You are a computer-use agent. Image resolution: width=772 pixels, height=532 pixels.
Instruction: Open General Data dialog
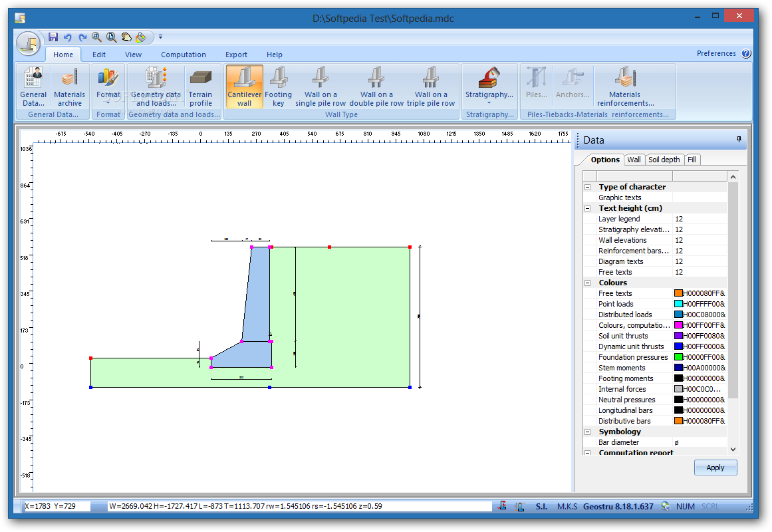click(33, 86)
